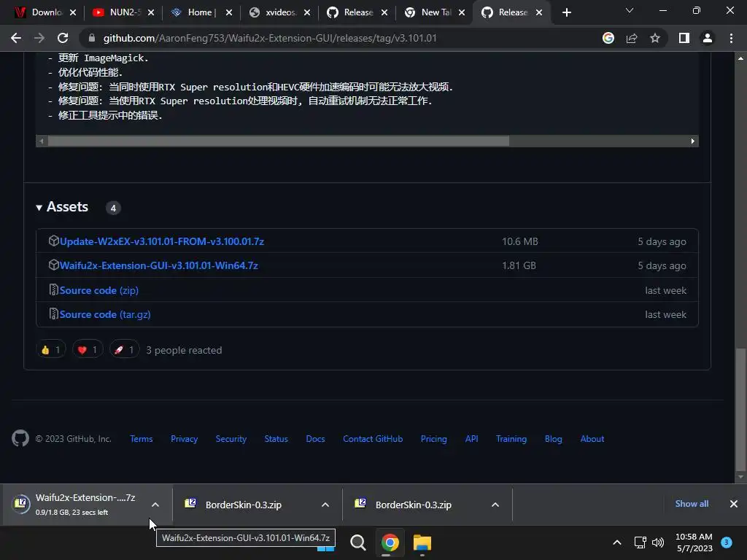Close the New Tab tab

click(x=462, y=12)
